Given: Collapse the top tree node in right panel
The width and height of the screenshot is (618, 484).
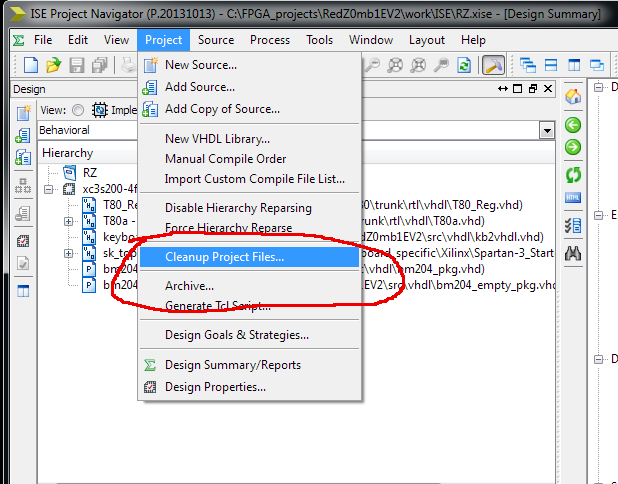Looking at the screenshot, I should point(599,87).
